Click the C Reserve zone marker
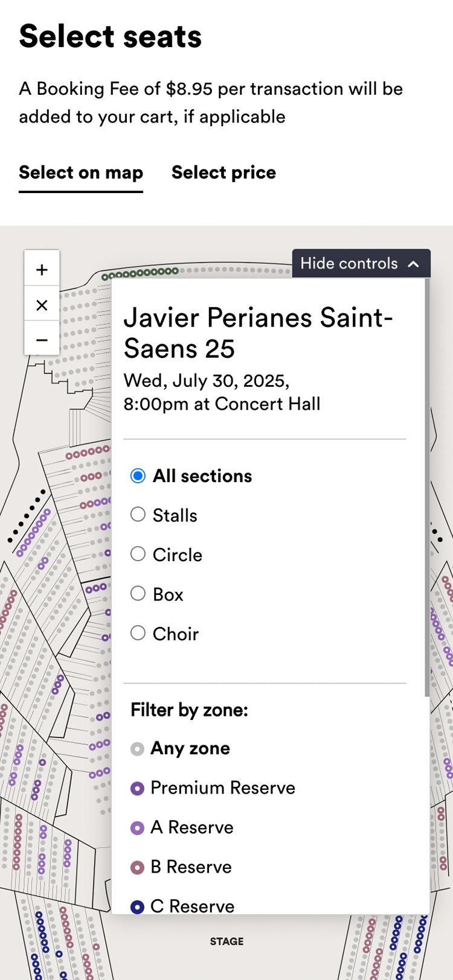Viewport: 453px width, 980px height. point(138,906)
